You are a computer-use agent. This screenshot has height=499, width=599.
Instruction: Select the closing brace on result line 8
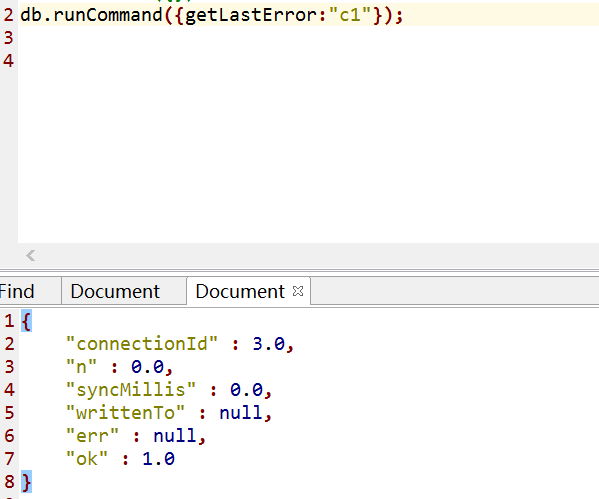pos(26,482)
